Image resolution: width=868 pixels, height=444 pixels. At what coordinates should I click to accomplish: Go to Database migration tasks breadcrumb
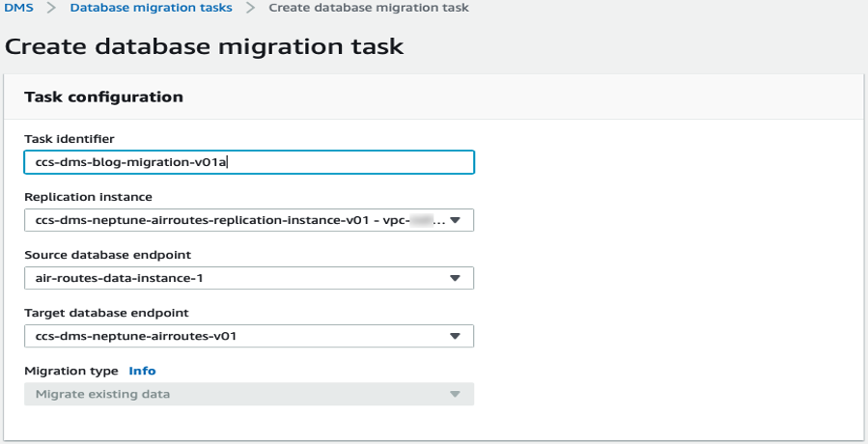[151, 8]
